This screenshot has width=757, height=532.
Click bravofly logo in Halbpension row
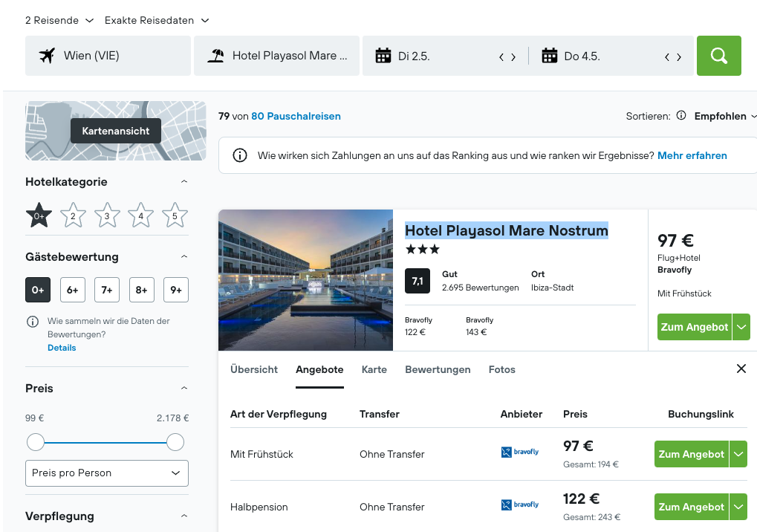520,505
